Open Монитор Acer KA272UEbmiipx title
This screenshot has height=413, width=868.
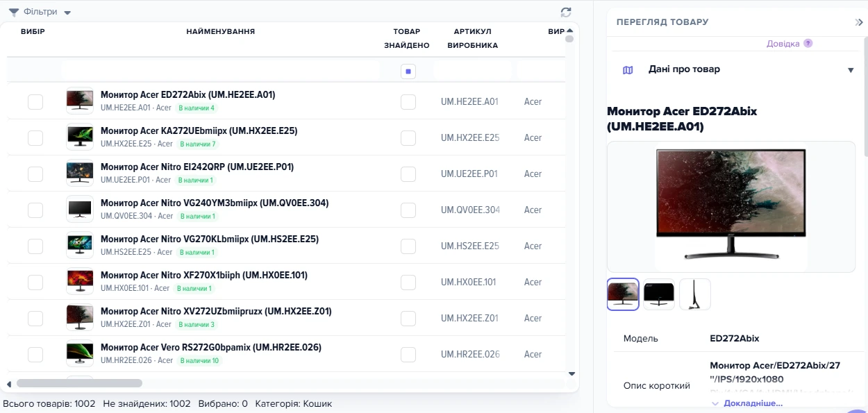tap(199, 131)
